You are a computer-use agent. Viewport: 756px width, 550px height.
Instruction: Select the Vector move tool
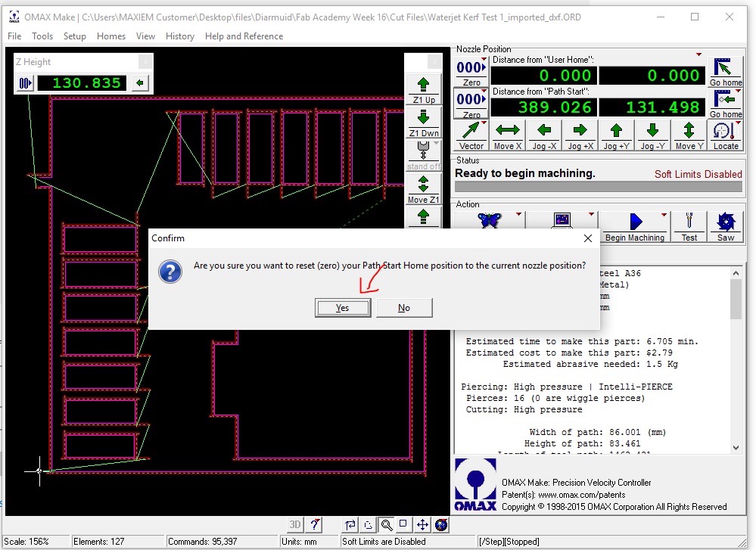click(471, 135)
